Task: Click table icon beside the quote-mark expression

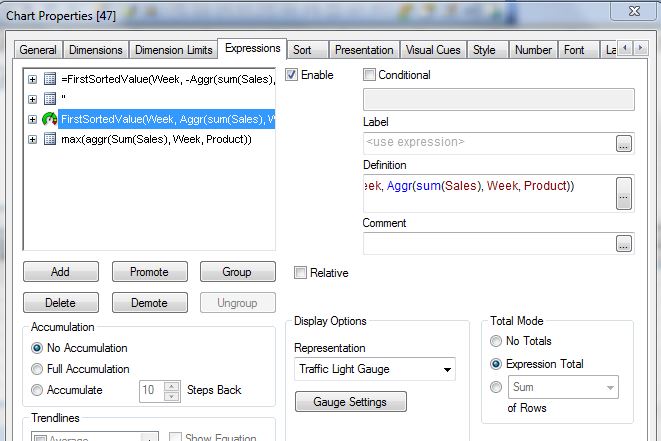Action: (50, 99)
